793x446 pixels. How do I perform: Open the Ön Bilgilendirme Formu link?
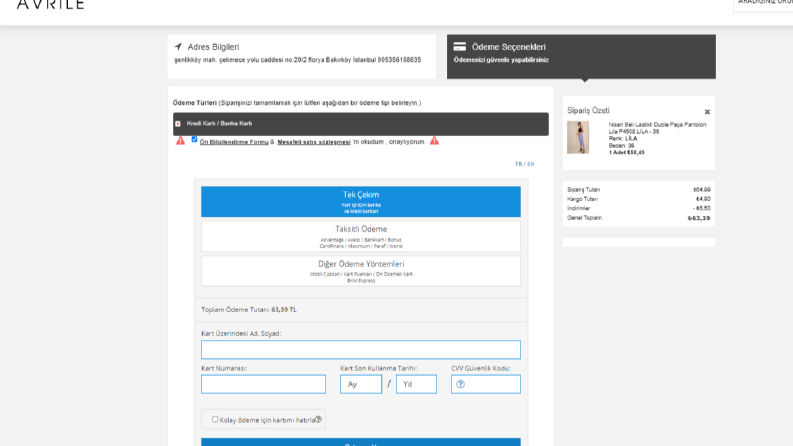(234, 142)
